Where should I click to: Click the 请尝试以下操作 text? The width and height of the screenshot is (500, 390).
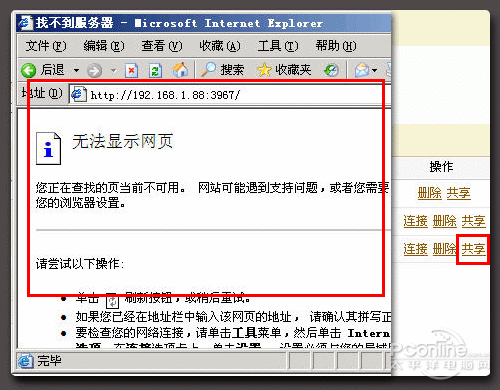[x=80, y=264]
